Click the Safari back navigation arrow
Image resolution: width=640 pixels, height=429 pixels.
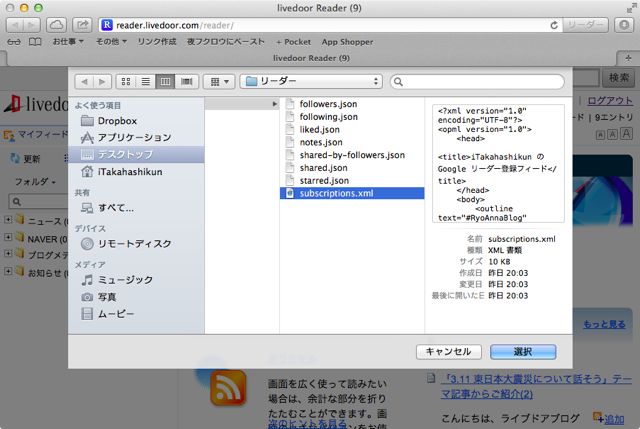point(15,25)
